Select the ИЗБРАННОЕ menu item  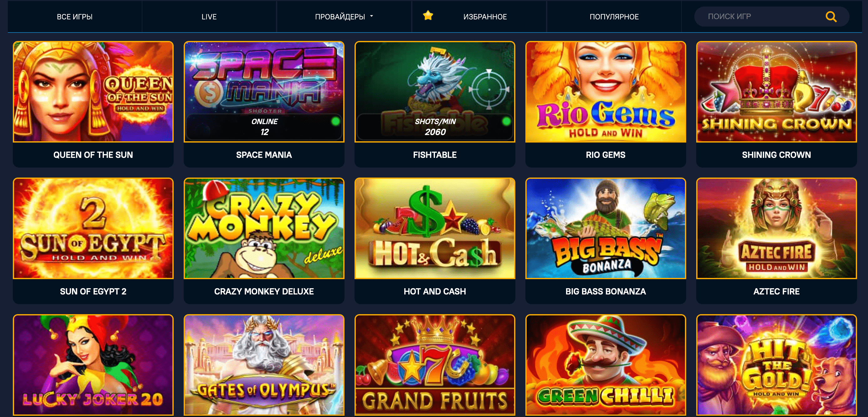[x=485, y=17]
